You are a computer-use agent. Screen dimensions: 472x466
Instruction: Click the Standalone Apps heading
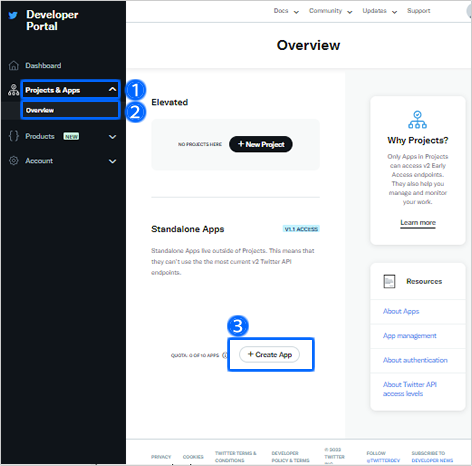coord(188,229)
